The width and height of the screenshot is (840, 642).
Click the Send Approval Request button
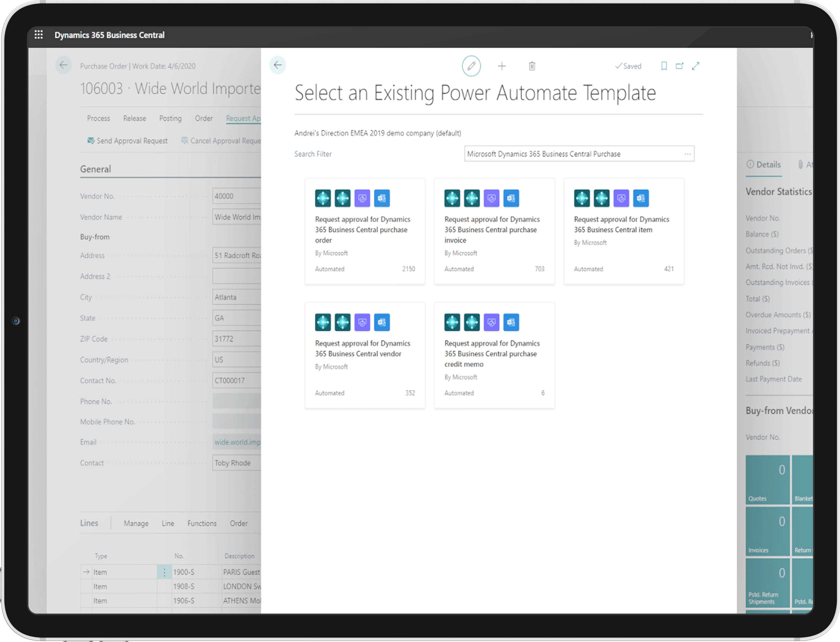[x=127, y=141]
